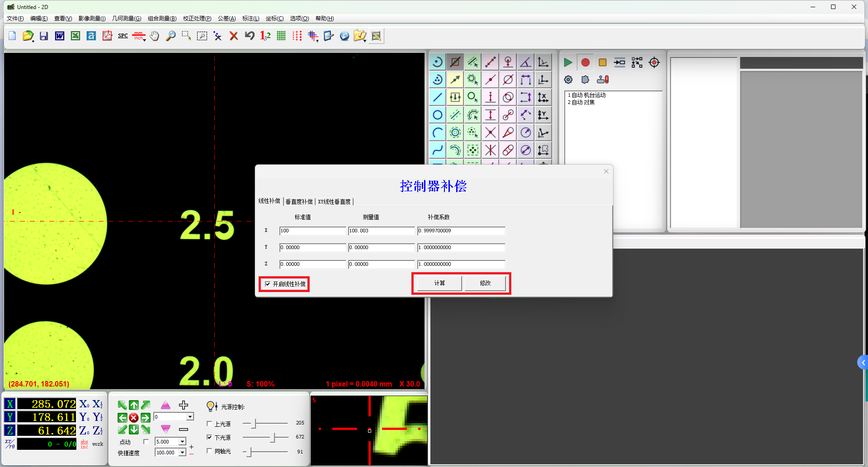The image size is (868, 467).
Task: Adjust the 下光源 brightness slider
Action: (273, 437)
